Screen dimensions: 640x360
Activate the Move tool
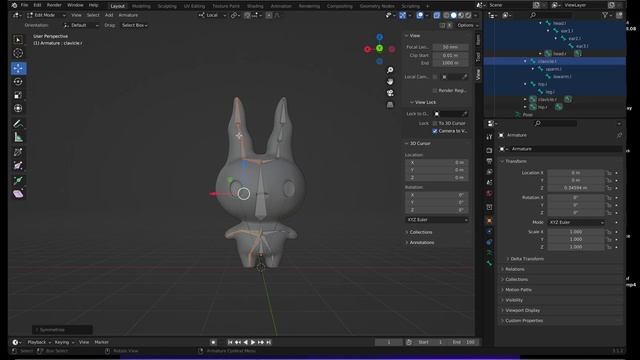click(x=18, y=69)
